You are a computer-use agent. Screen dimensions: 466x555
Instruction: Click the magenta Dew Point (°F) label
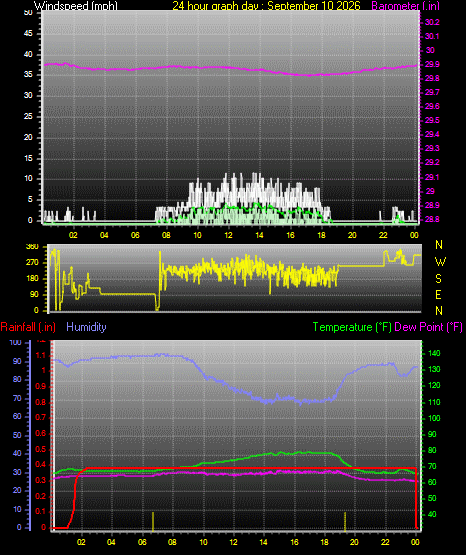coord(428,327)
